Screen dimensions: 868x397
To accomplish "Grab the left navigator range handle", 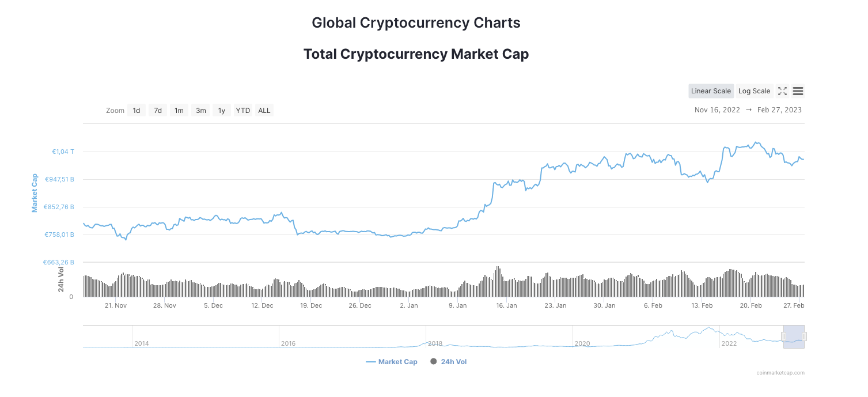I will click(x=783, y=336).
